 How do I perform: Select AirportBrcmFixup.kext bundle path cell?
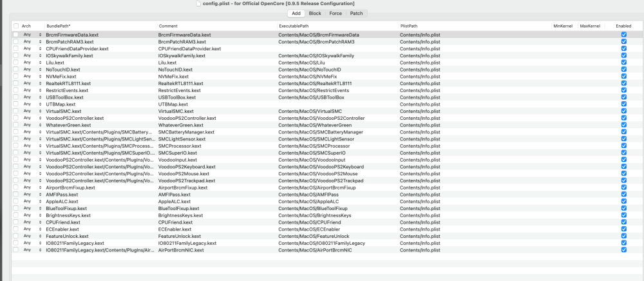point(70,188)
